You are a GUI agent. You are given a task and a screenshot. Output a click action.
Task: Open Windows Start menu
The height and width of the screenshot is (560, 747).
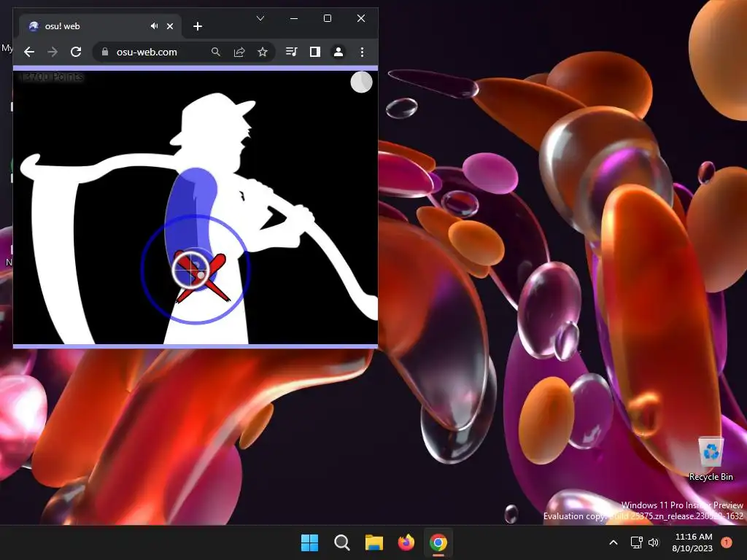(309, 542)
